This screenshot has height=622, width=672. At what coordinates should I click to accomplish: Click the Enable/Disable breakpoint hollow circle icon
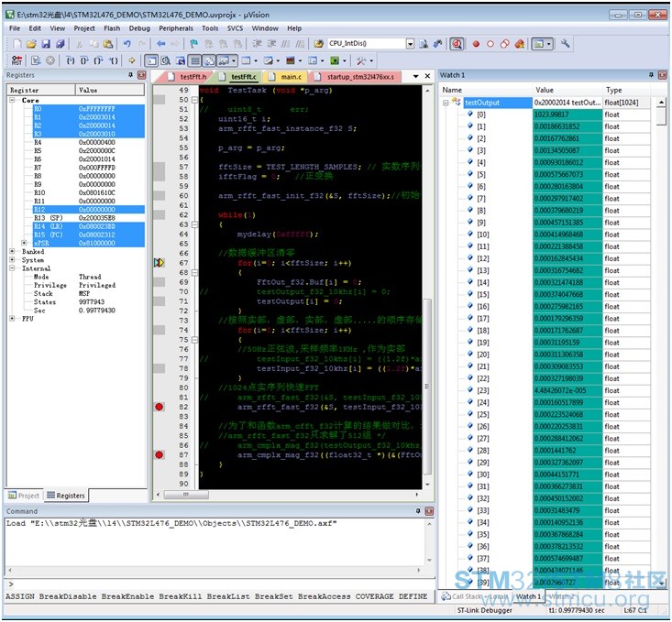[x=490, y=44]
